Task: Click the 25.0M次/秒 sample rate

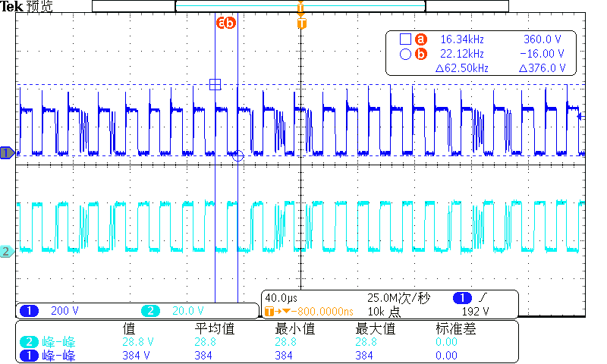Action: pyautogui.click(x=399, y=298)
